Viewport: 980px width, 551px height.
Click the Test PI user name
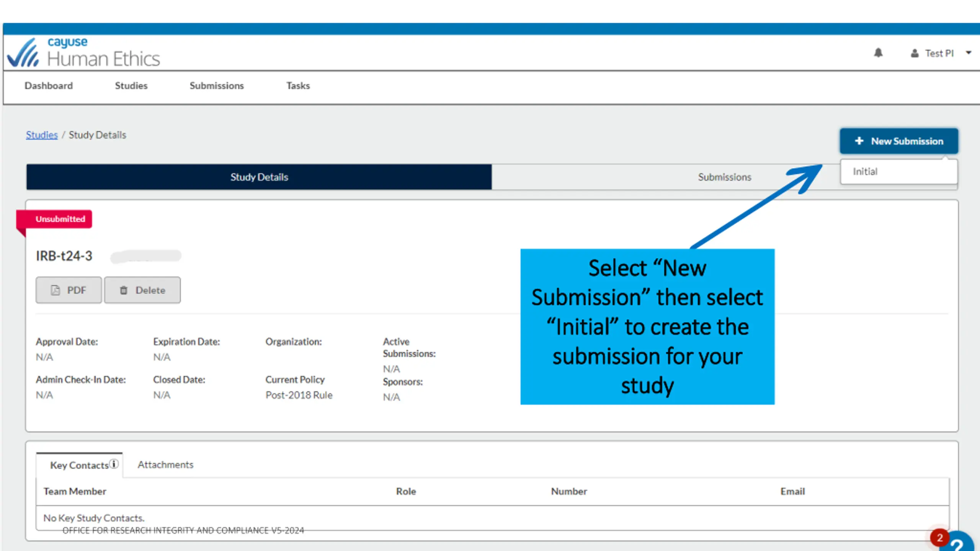(x=939, y=53)
